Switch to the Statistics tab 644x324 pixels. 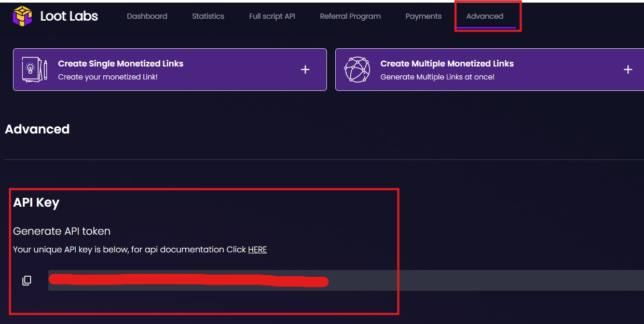pos(208,16)
